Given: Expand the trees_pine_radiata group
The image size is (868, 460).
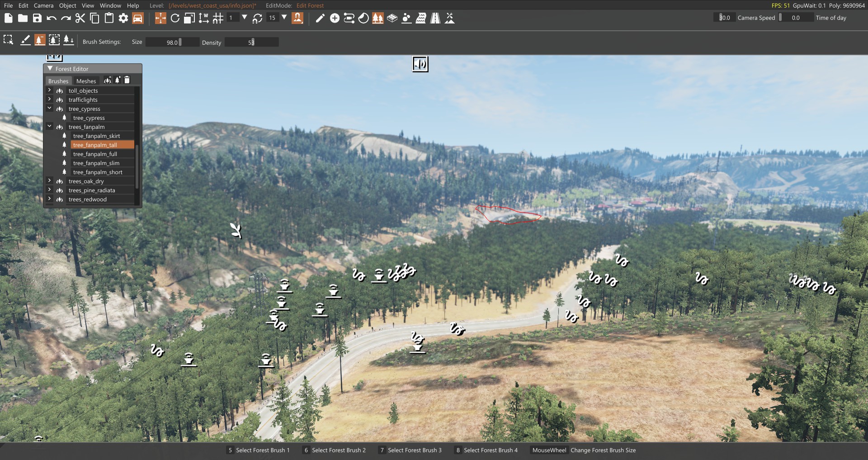Looking at the screenshot, I should (49, 190).
